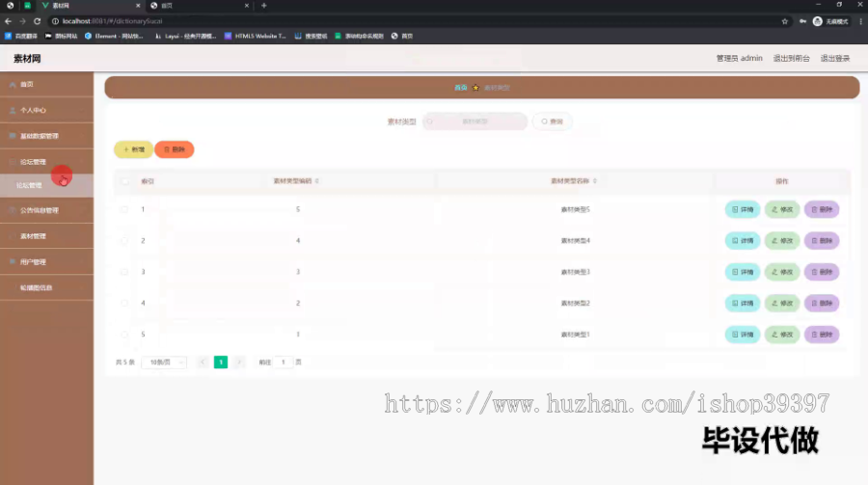Click 修改 for 素材类型5 row
Image resolution: width=868 pixels, height=485 pixels.
click(782, 209)
